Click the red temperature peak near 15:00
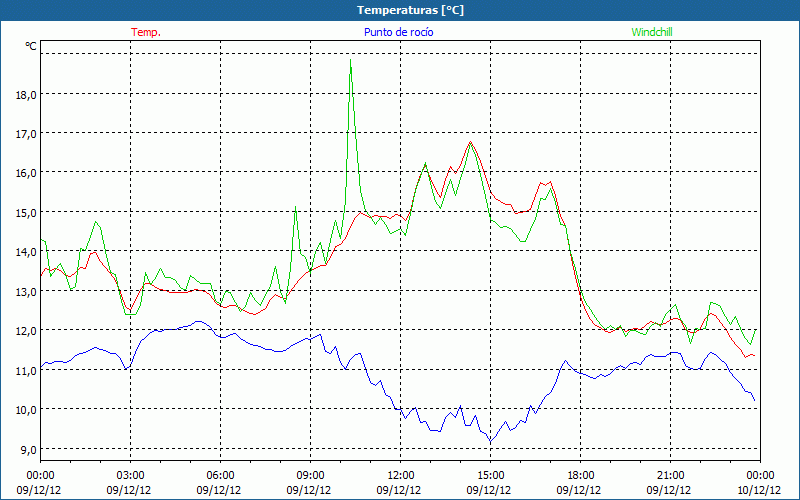The height and width of the screenshot is (500, 800). [x=470, y=142]
